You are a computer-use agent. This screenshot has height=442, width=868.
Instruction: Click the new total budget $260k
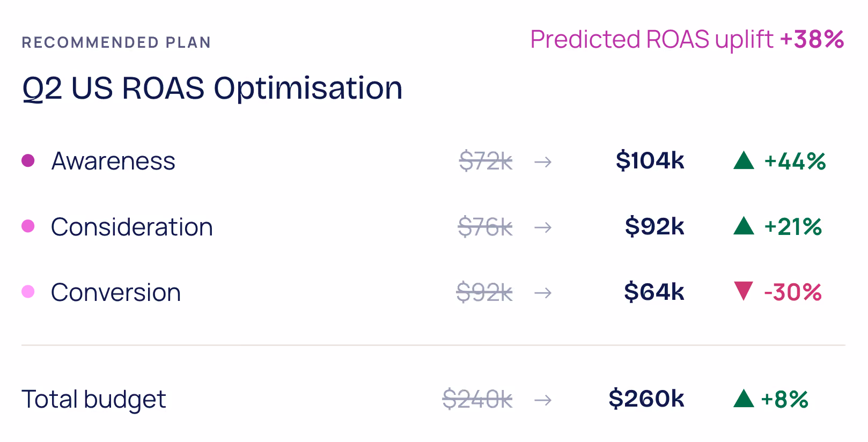coord(646,399)
